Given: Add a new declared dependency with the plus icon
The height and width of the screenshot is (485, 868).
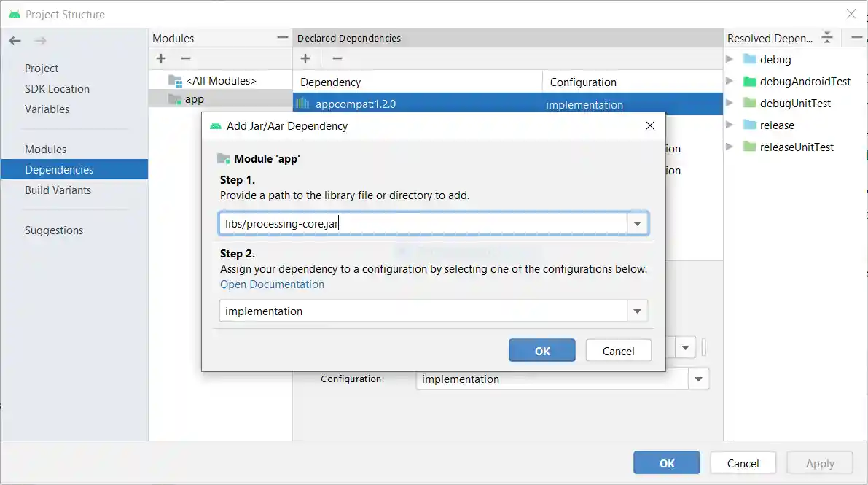Looking at the screenshot, I should pos(305,58).
